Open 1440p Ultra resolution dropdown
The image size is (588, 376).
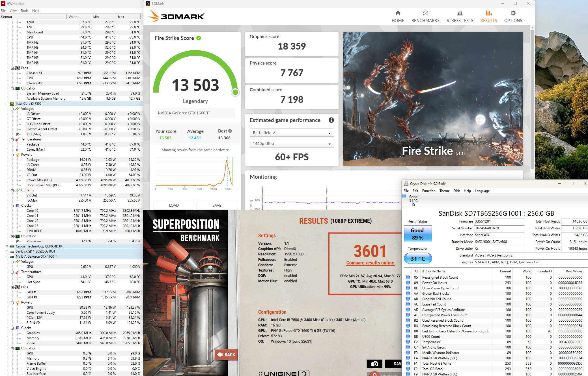pos(292,144)
